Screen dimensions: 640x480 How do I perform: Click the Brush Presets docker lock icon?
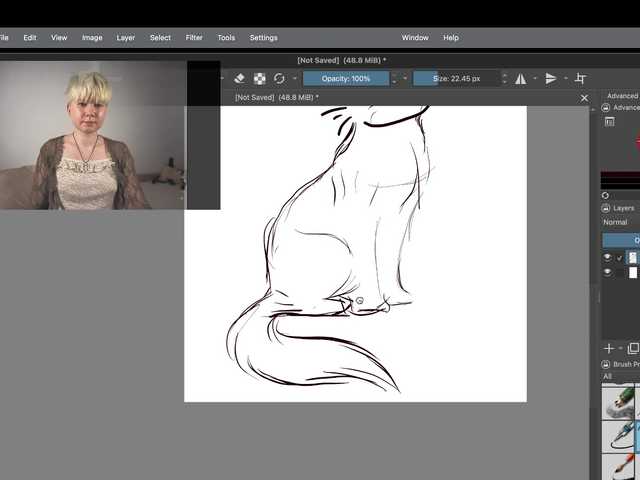coord(606,364)
